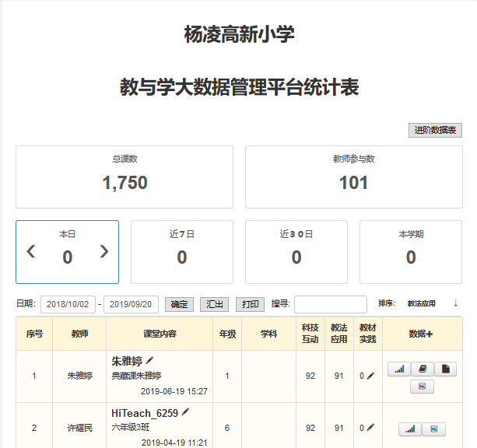Toggle sort direction with down arrow
Screen dimensions: 477x448
coord(456,303)
